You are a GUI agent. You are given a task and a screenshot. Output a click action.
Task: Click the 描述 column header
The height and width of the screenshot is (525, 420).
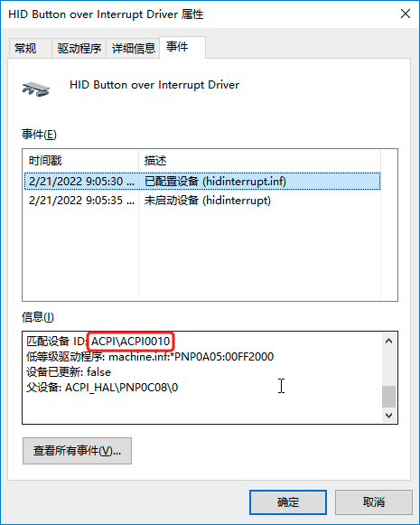point(260,161)
